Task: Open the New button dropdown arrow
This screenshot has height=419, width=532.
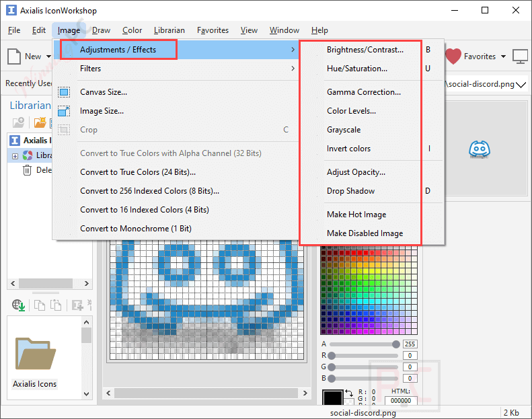Action: (48, 56)
